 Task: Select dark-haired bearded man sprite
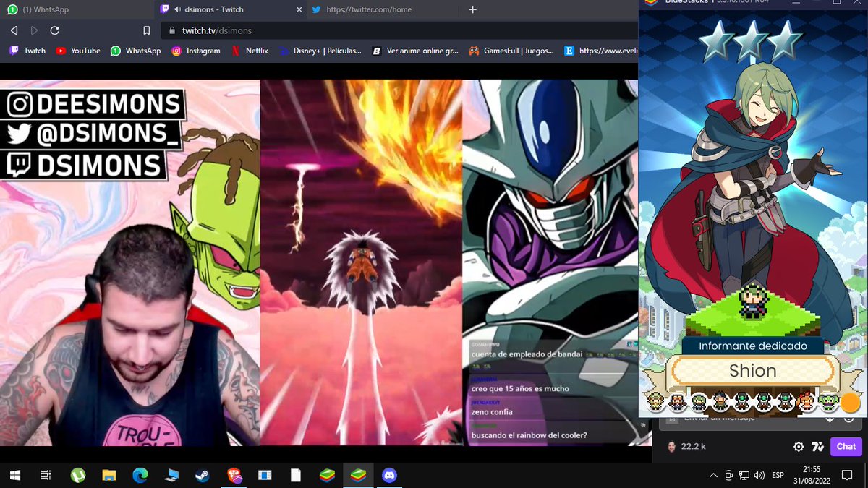(x=720, y=402)
